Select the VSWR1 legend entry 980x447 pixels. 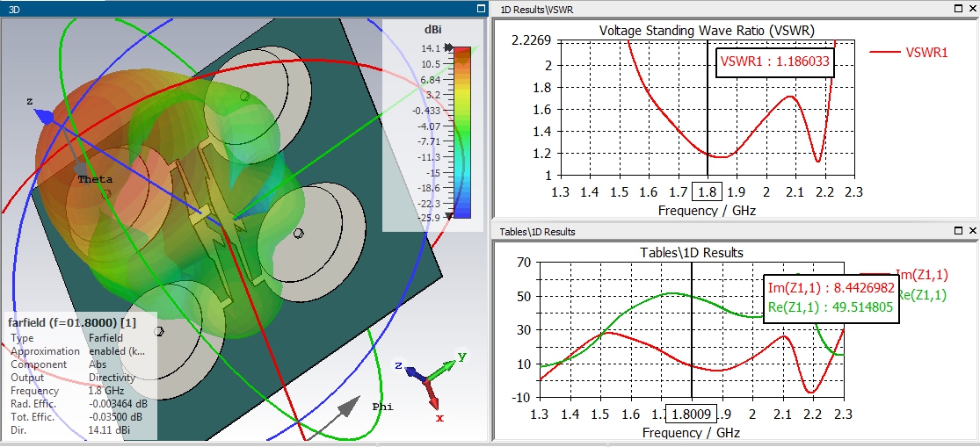[x=910, y=53]
